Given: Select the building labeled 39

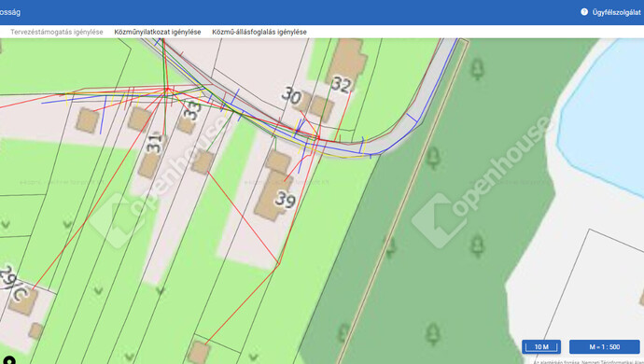Looking at the screenshot, I should (273, 187).
